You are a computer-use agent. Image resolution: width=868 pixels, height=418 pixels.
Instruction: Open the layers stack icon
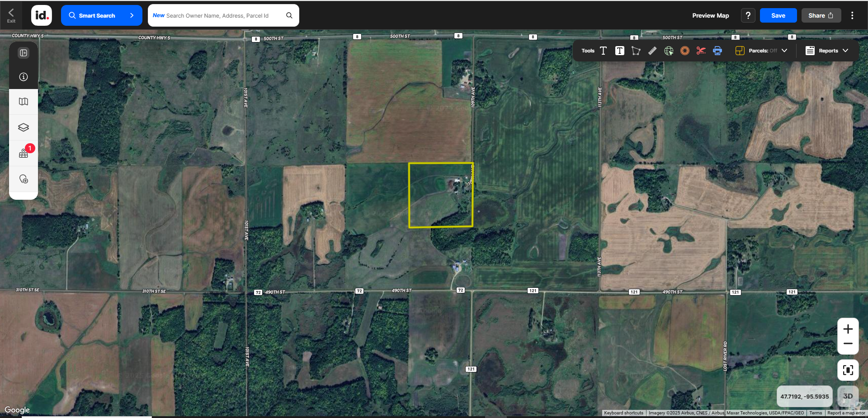point(24,127)
